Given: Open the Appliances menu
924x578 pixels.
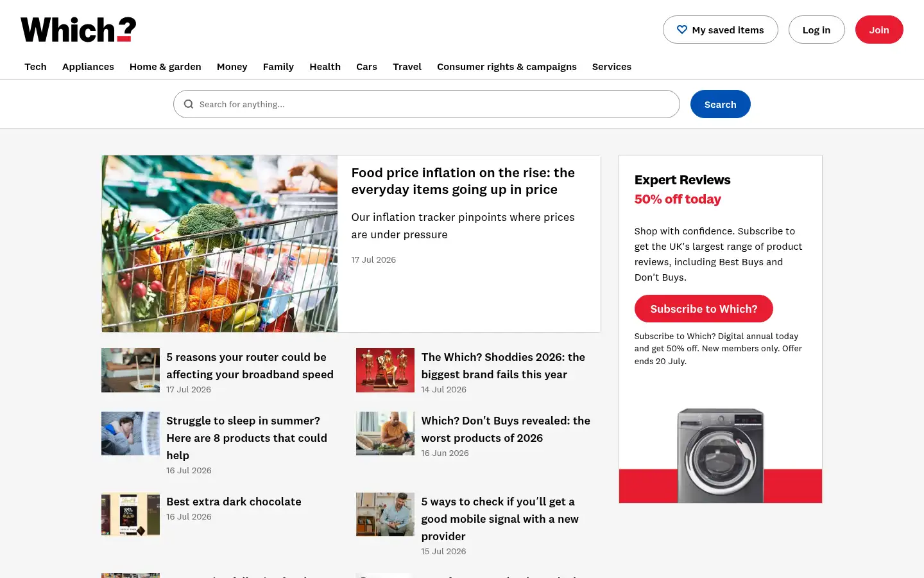Looking at the screenshot, I should (88, 67).
